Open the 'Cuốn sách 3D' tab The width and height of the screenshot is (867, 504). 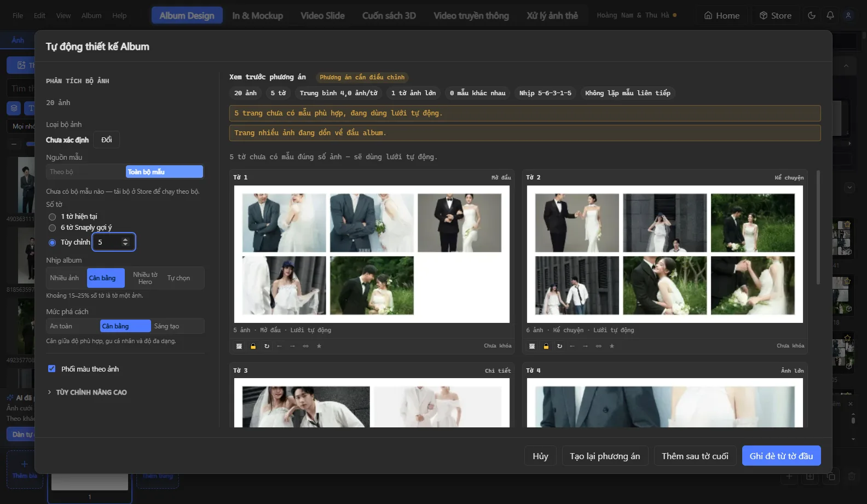389,15
